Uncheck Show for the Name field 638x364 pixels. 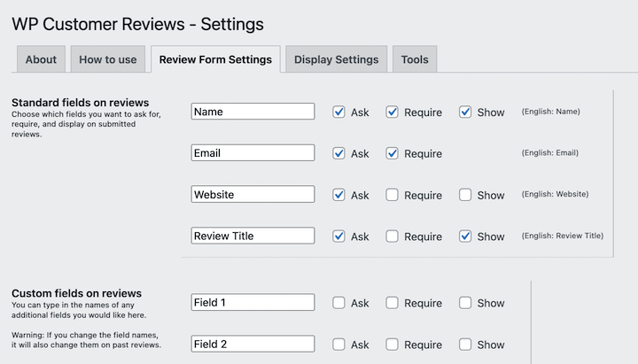(465, 112)
